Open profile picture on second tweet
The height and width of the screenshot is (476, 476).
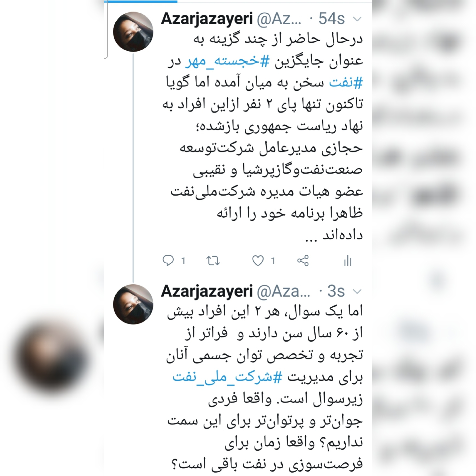133,304
